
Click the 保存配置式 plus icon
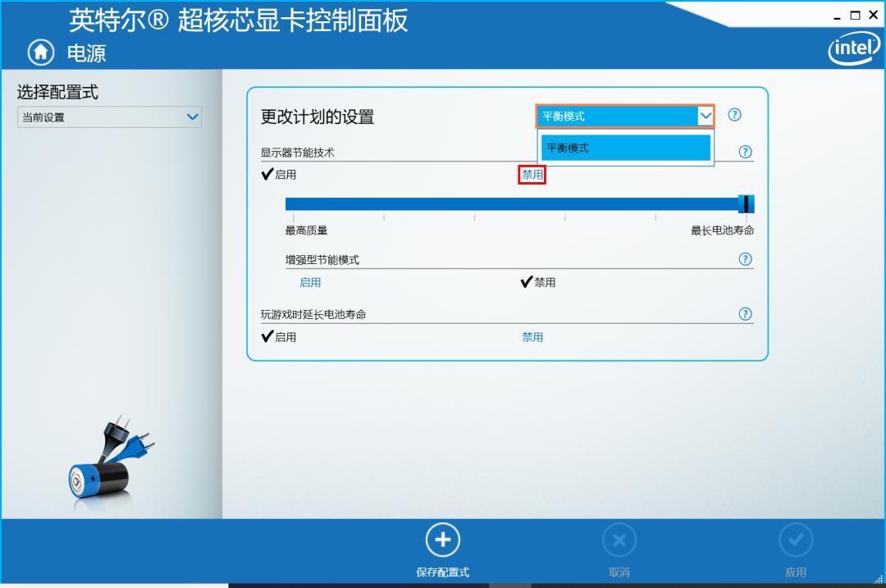443,540
